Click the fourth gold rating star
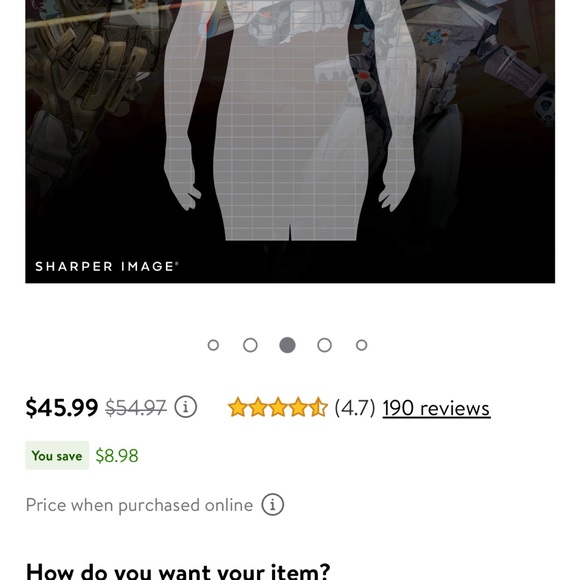Viewport: 580px width, 580px height. tap(298, 407)
